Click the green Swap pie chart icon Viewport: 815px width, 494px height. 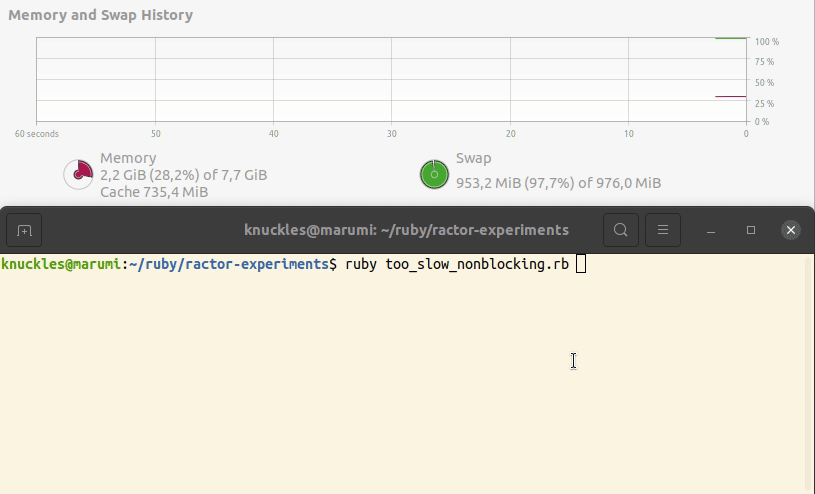(434, 174)
